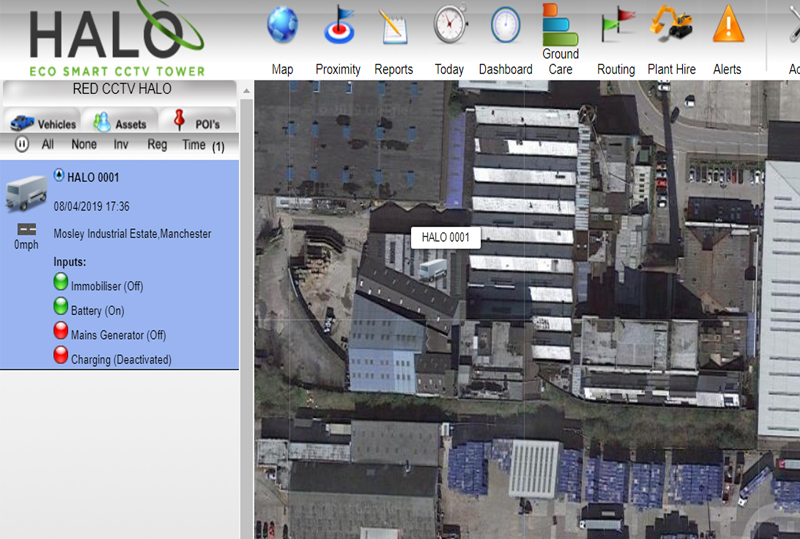Viewport: 800px width, 539px height.
Task: Click the Battery (On) text
Action: 97,311
